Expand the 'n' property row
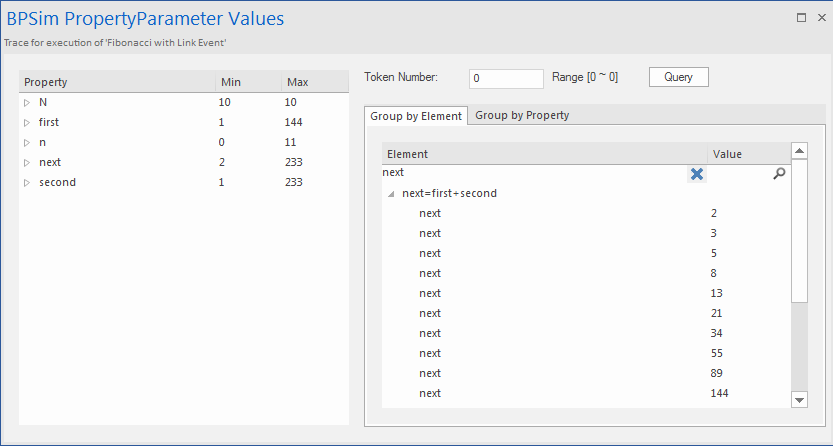This screenshot has width=833, height=446. (27, 142)
